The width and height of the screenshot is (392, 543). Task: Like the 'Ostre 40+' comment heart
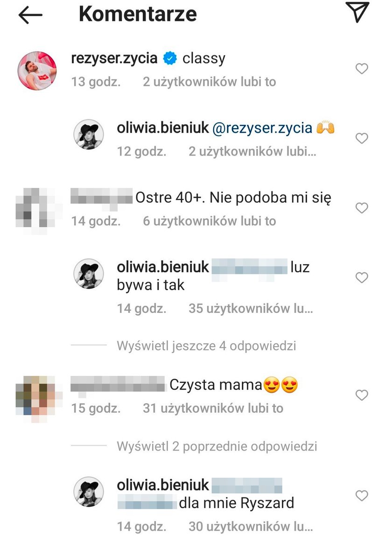coord(362,208)
